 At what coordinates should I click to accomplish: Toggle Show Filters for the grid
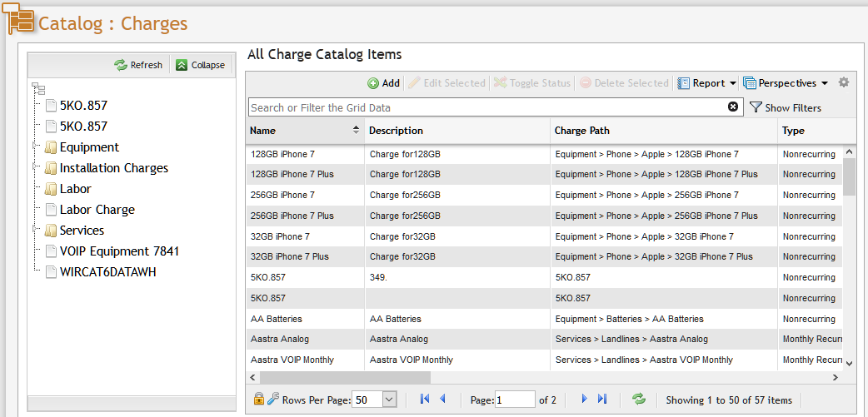[785, 107]
